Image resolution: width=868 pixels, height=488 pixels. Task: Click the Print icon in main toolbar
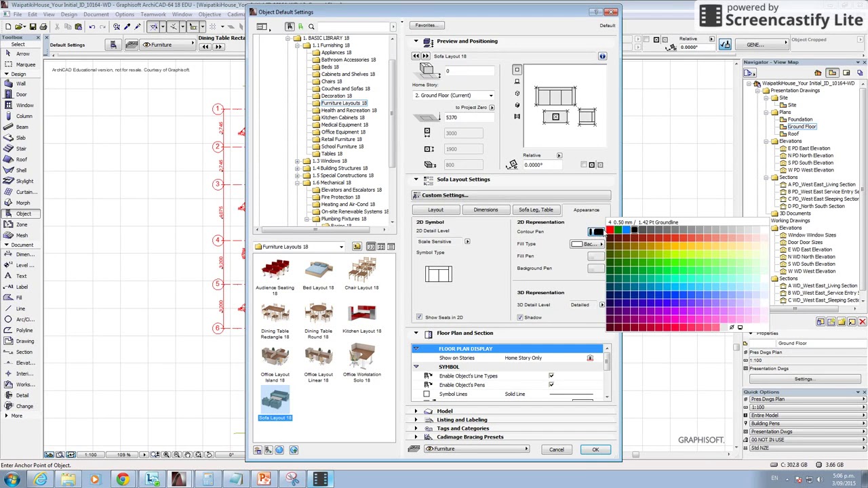coord(43,26)
